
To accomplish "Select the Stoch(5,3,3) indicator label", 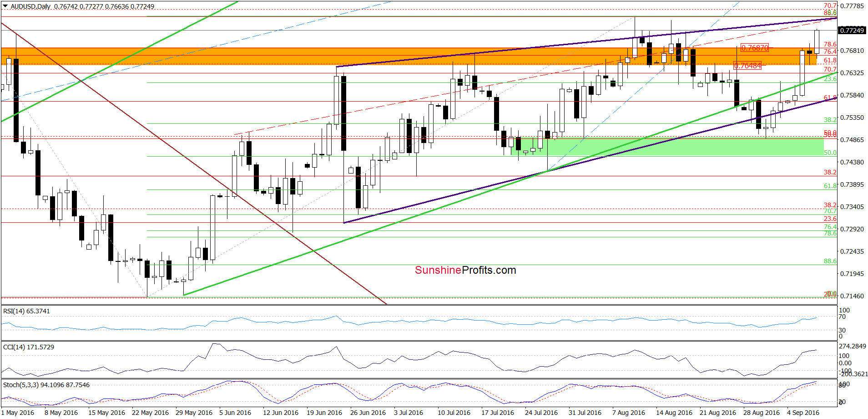I will (46, 385).
